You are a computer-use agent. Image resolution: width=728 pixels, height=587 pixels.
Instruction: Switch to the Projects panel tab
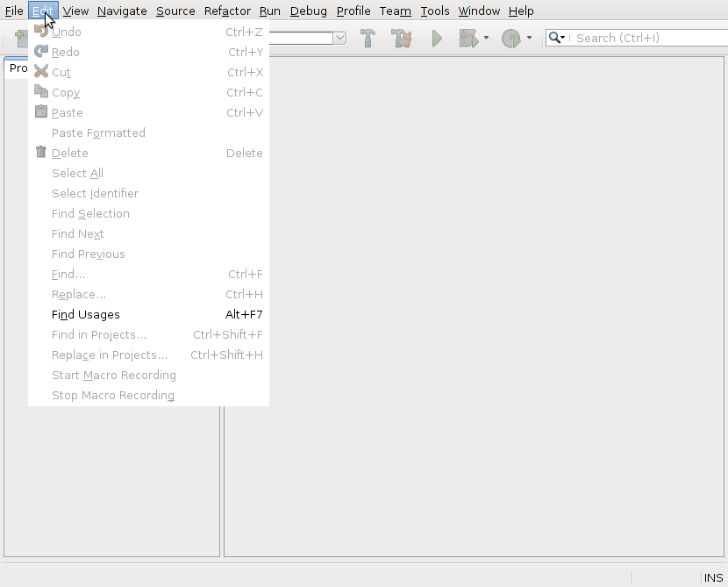coord(18,68)
